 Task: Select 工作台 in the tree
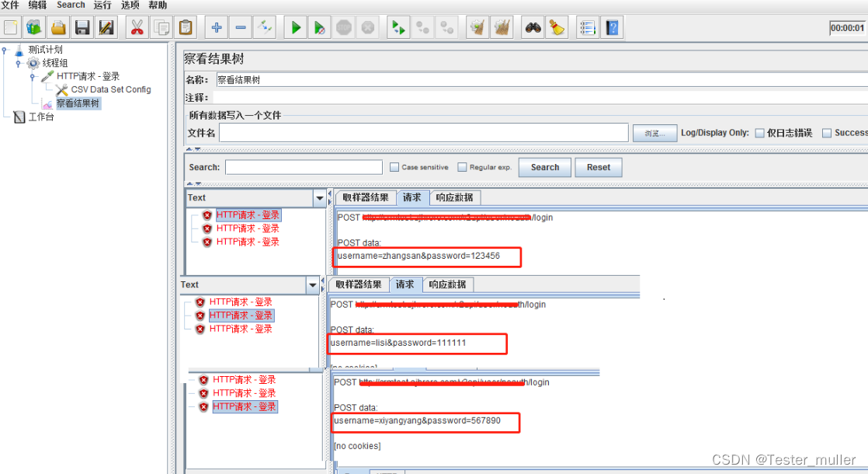(x=41, y=117)
